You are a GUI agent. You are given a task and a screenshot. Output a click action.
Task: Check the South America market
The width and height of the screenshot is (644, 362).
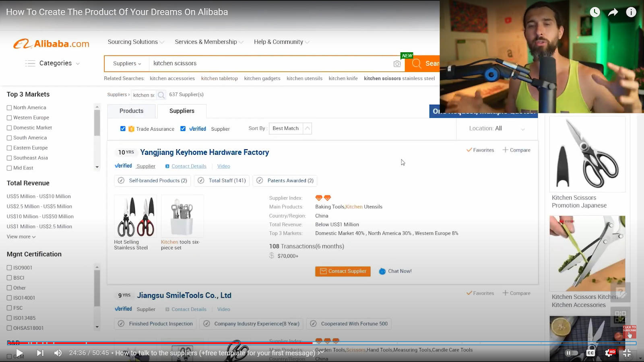(9, 138)
